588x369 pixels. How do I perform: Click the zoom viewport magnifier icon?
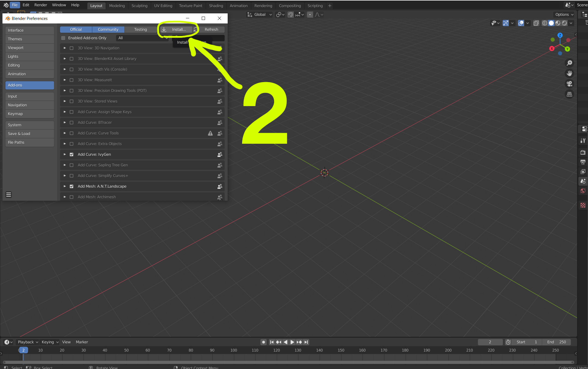[569, 63]
